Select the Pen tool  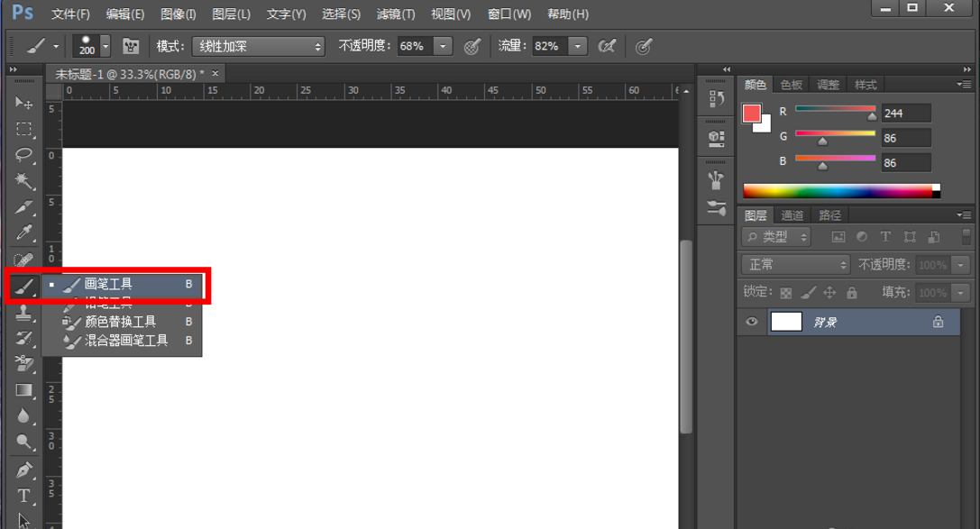pos(23,470)
